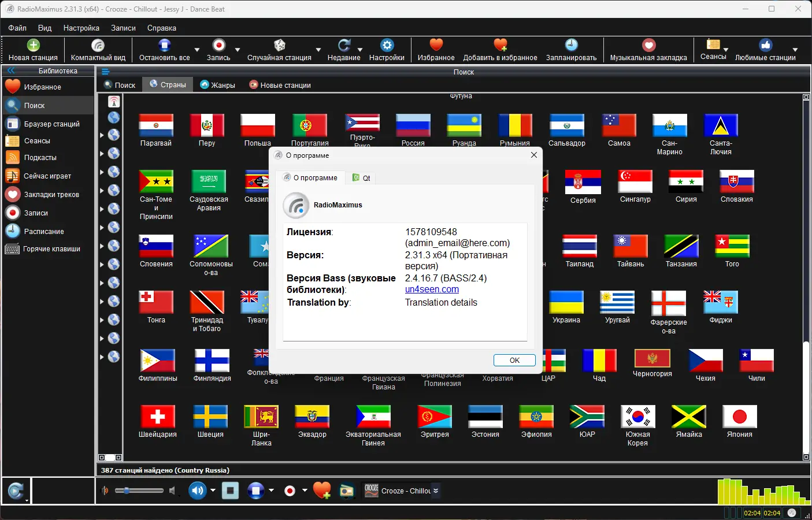Open the Запланировать scheduler icon
Screen dimensions: 812x520
point(571,45)
